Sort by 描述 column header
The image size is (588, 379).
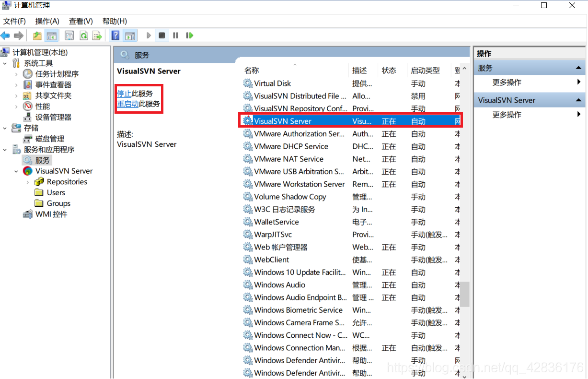tap(359, 71)
